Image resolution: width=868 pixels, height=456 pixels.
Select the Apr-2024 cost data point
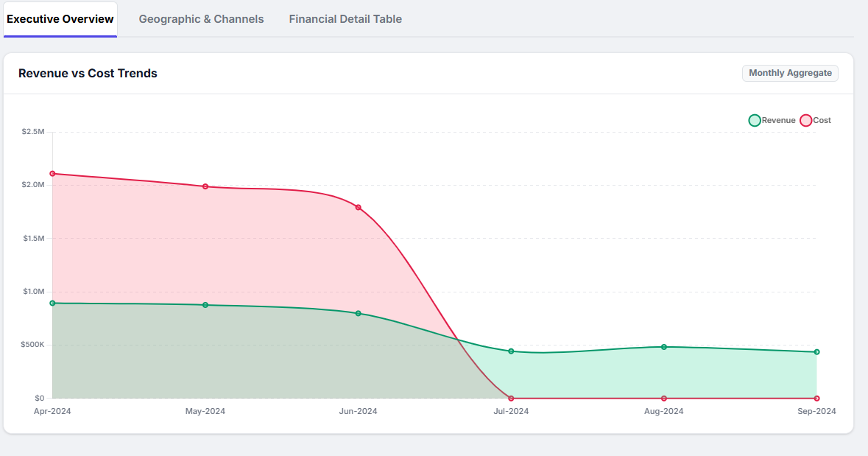[x=52, y=173]
